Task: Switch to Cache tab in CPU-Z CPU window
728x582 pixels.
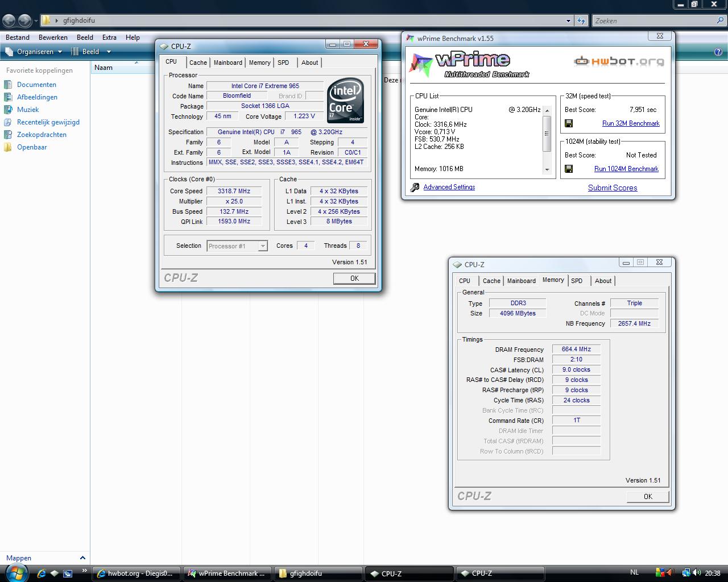Action: [x=198, y=63]
